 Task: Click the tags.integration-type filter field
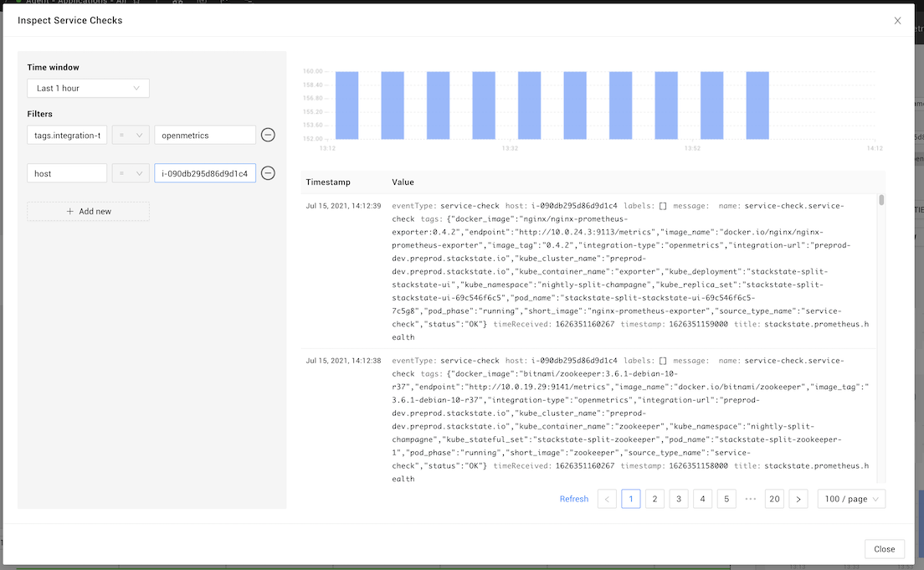(67, 135)
